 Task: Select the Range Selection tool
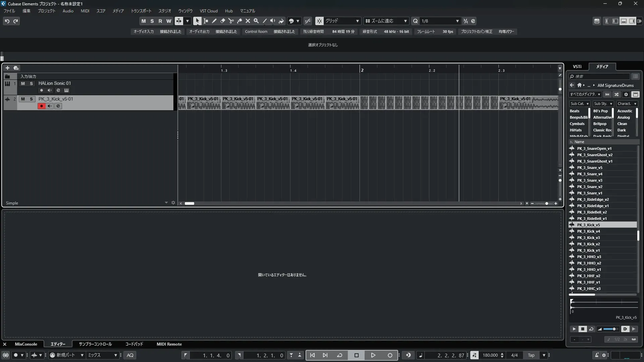pos(206,21)
